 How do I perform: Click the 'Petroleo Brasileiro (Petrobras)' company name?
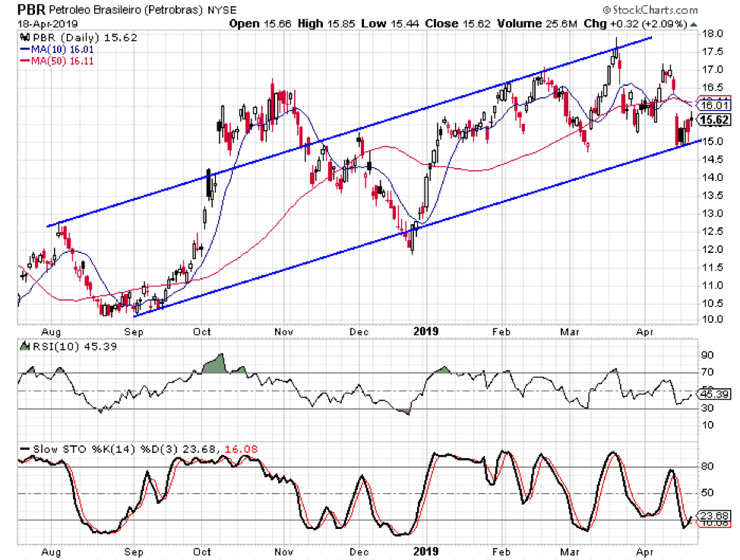click(127, 10)
